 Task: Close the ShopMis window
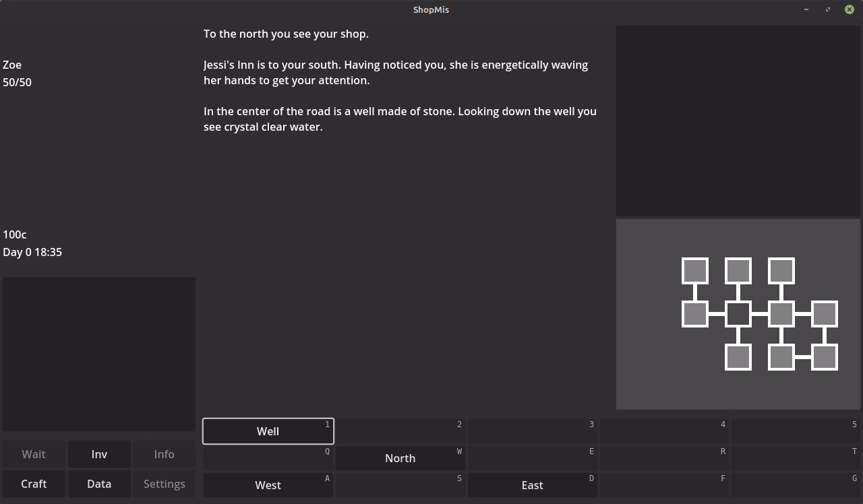[850, 9]
